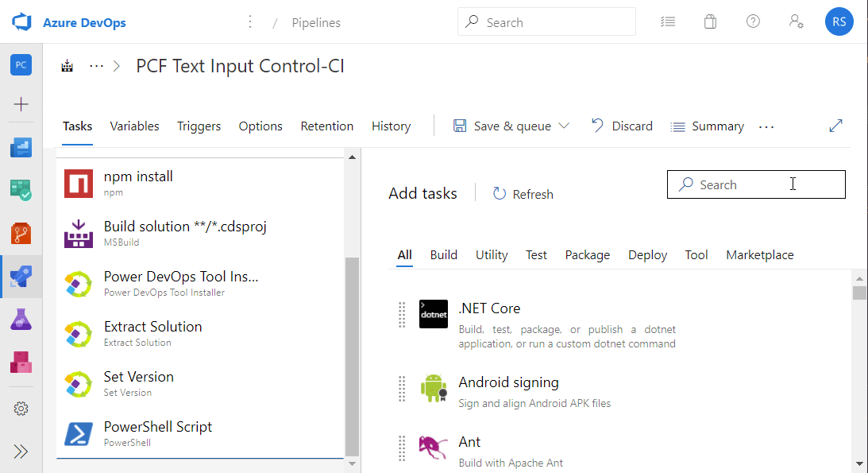This screenshot has width=868, height=473.
Task: Click the Refresh button in Add tasks
Action: tap(523, 194)
